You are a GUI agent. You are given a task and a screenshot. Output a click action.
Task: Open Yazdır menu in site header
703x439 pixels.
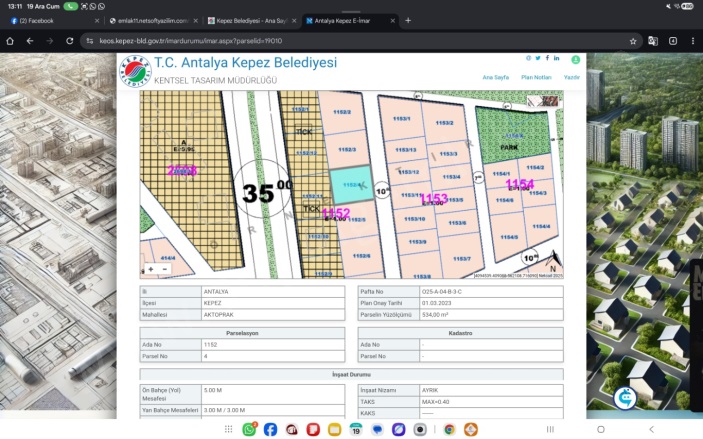[572, 76]
